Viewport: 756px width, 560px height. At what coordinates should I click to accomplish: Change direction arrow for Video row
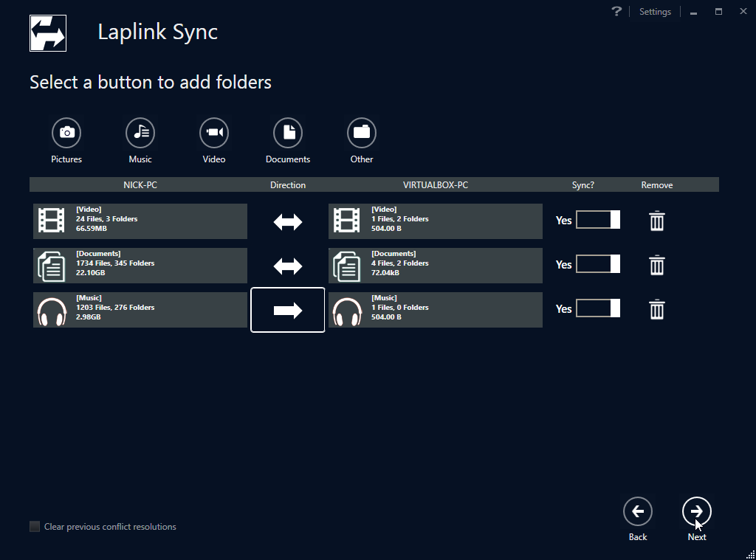pyautogui.click(x=288, y=221)
